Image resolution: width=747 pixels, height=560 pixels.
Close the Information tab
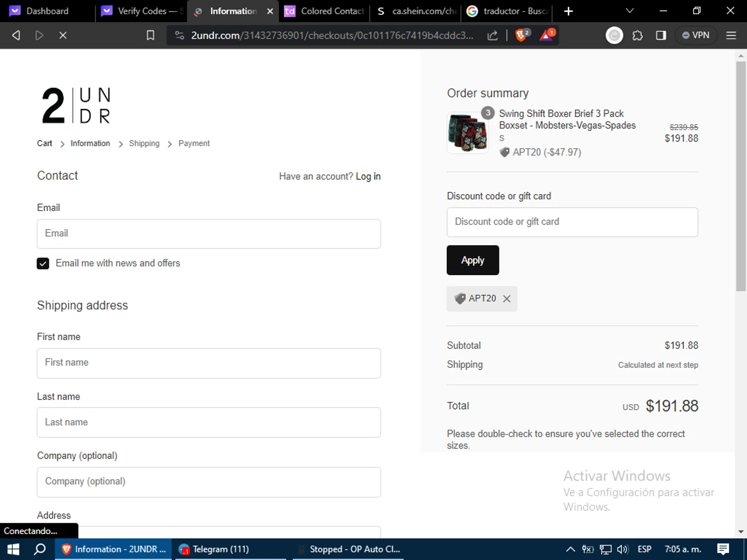point(270,11)
